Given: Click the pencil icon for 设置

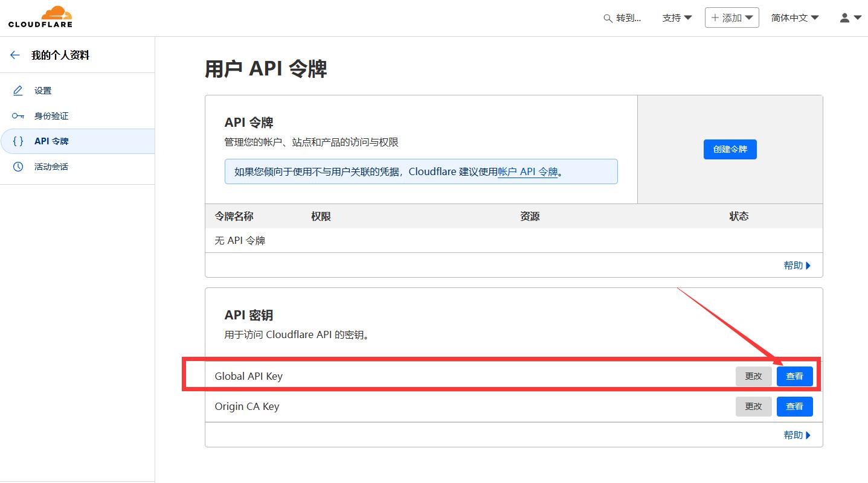Looking at the screenshot, I should tap(18, 91).
